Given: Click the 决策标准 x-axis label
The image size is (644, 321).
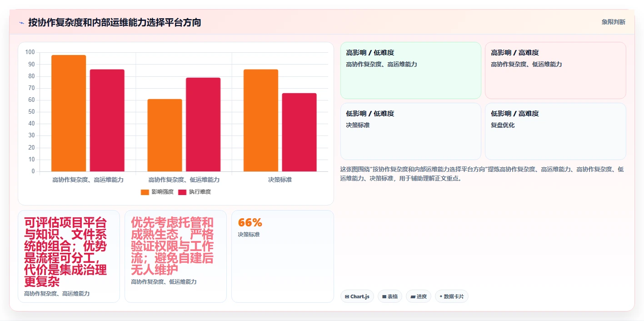Looking at the screenshot, I should [280, 180].
